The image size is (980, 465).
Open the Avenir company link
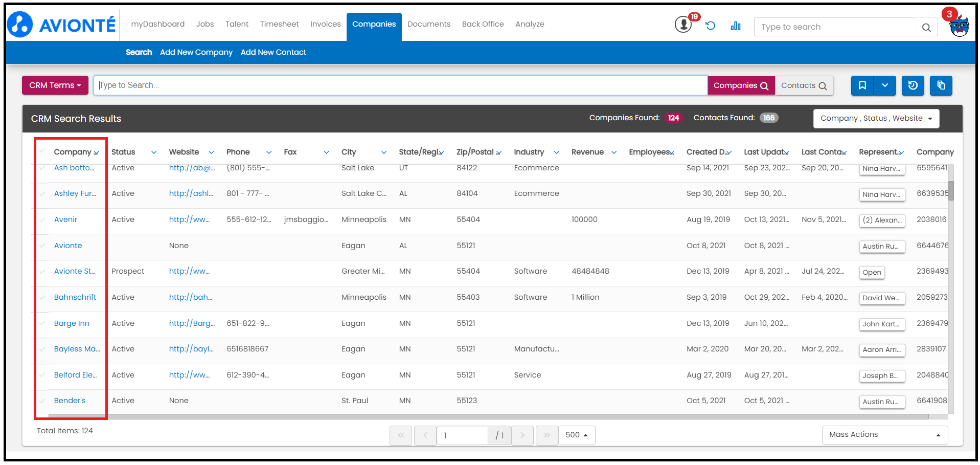coord(65,219)
